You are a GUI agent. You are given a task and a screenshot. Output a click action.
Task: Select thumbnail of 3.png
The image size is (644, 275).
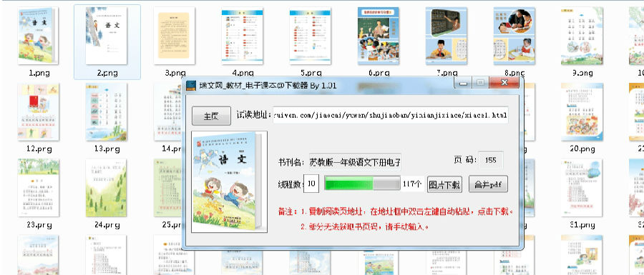click(x=174, y=36)
